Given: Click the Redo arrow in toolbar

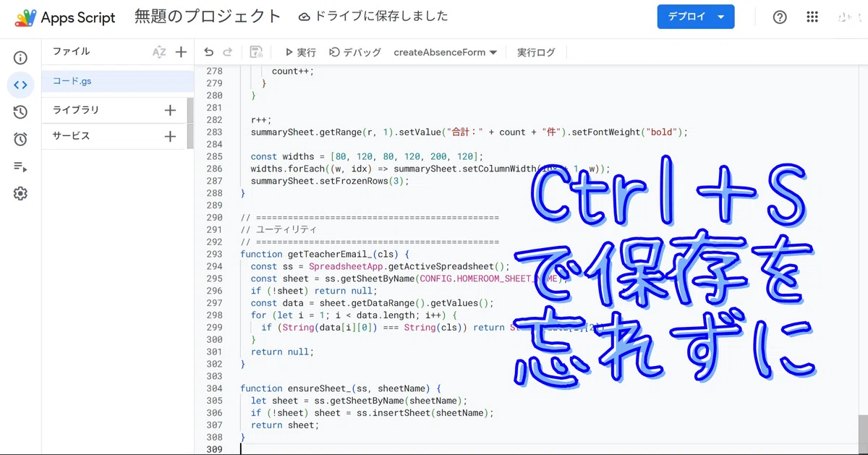Looking at the screenshot, I should (228, 52).
